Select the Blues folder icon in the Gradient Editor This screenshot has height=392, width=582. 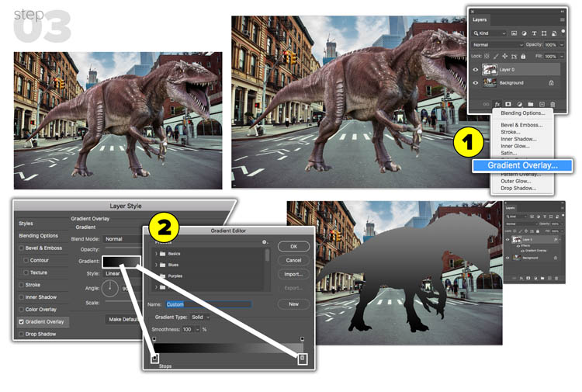click(163, 265)
